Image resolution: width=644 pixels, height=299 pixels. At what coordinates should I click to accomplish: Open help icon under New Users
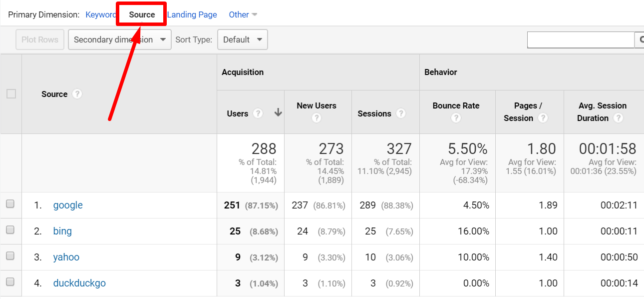[317, 118]
